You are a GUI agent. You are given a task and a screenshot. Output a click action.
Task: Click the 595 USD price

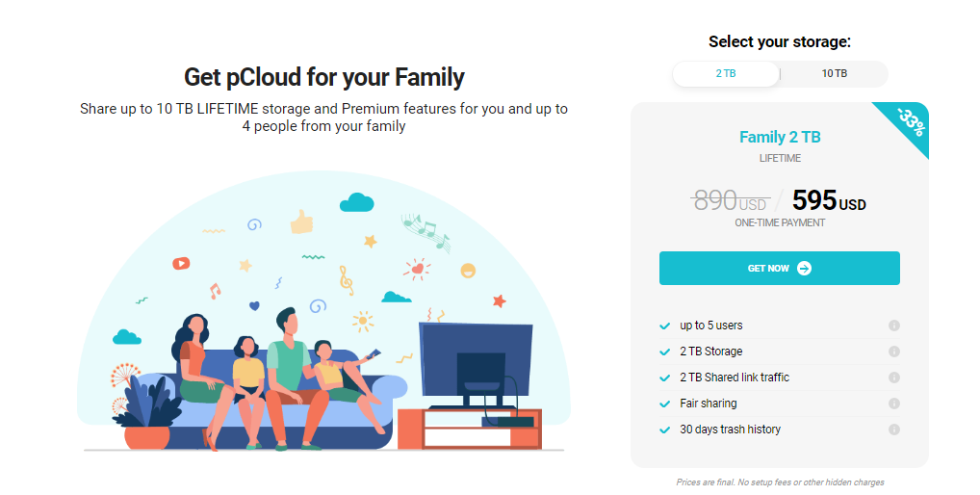pyautogui.click(x=828, y=200)
